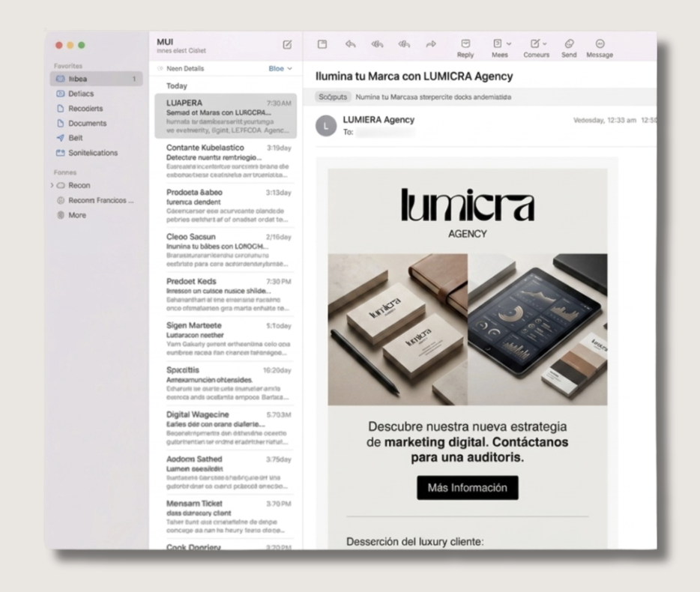The width and height of the screenshot is (700, 592).
Task: Click the MUI mailbox title
Action: pyautogui.click(x=165, y=42)
